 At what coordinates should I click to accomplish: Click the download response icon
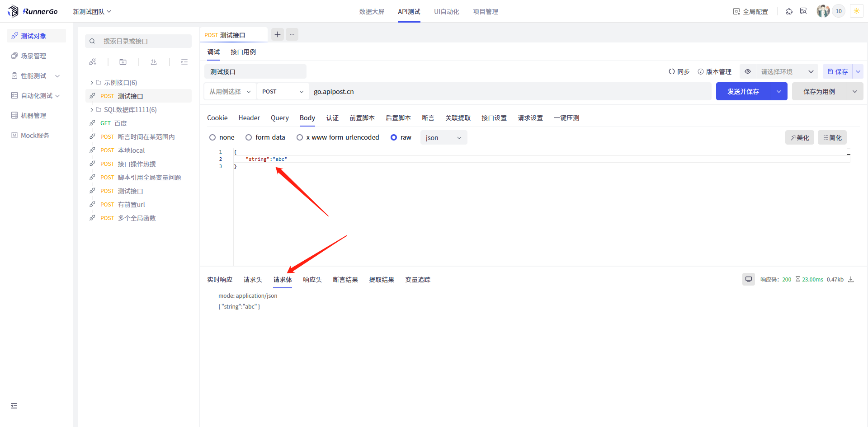click(x=851, y=279)
